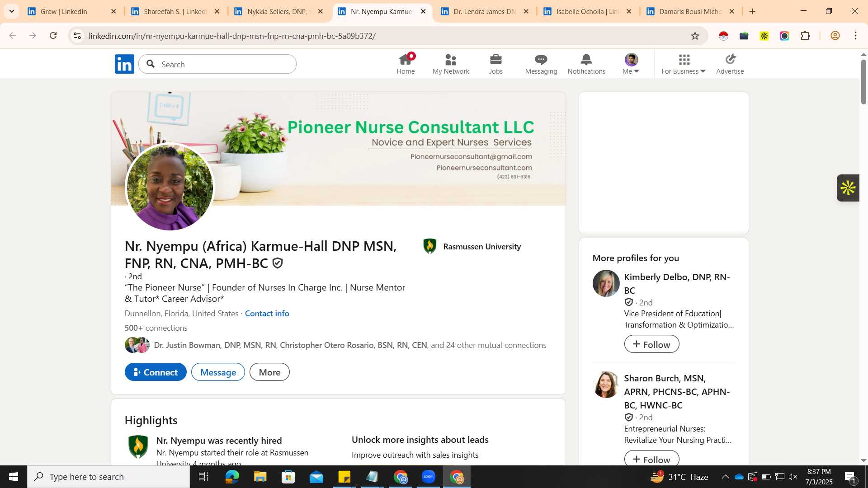Click the taskbar search box

point(108,477)
